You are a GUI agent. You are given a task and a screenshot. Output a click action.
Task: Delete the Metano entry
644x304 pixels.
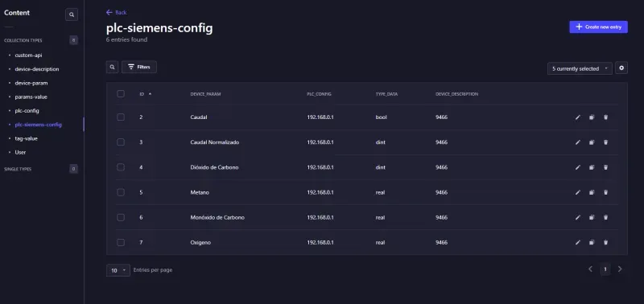tap(605, 192)
